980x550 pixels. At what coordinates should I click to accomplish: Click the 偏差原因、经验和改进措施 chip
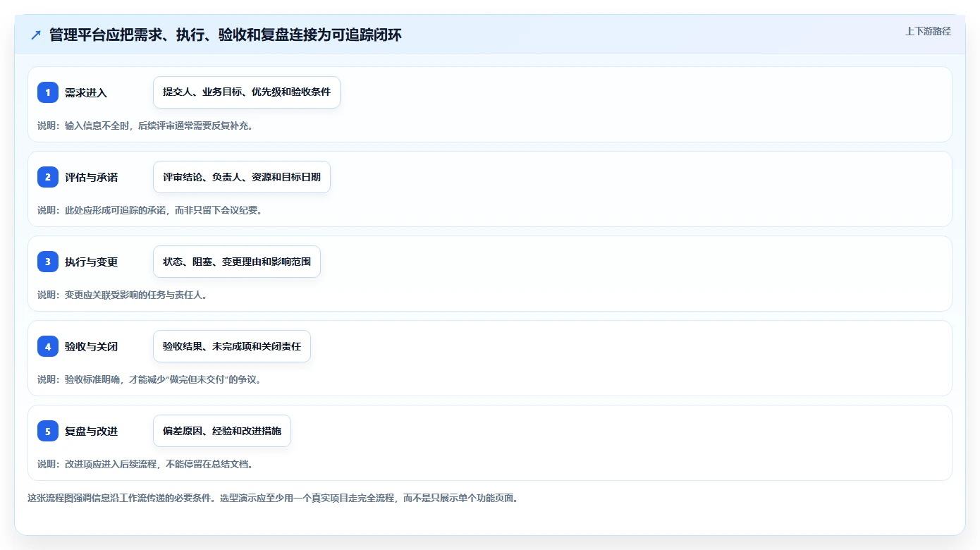tap(222, 431)
